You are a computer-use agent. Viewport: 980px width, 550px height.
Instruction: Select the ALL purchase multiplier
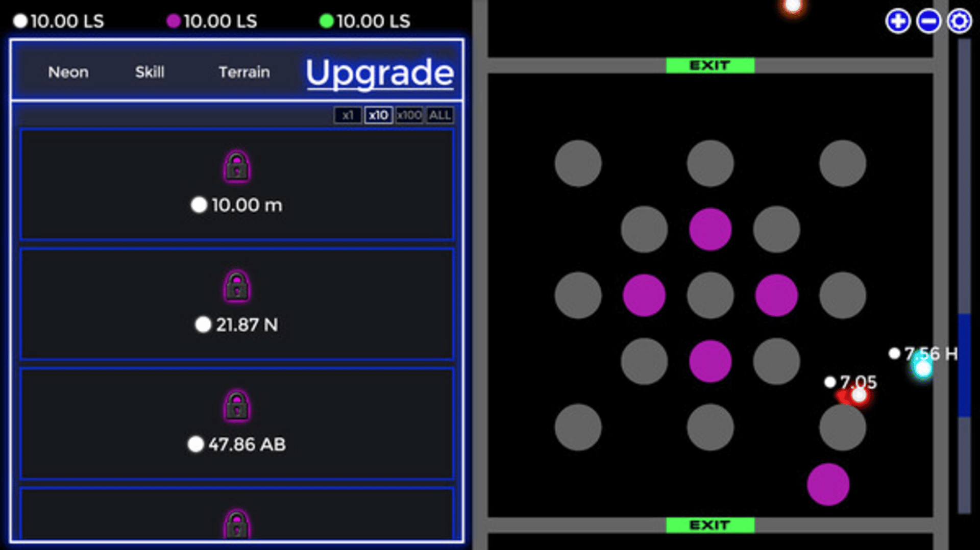coord(439,115)
